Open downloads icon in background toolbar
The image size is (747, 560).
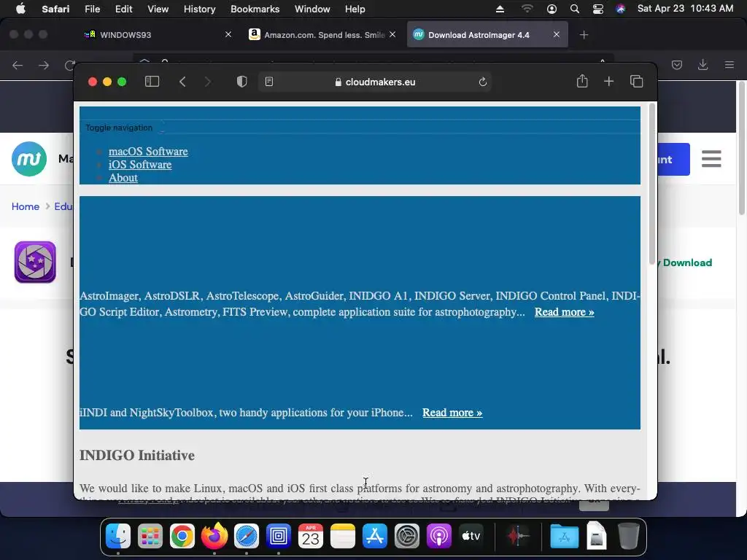703,65
